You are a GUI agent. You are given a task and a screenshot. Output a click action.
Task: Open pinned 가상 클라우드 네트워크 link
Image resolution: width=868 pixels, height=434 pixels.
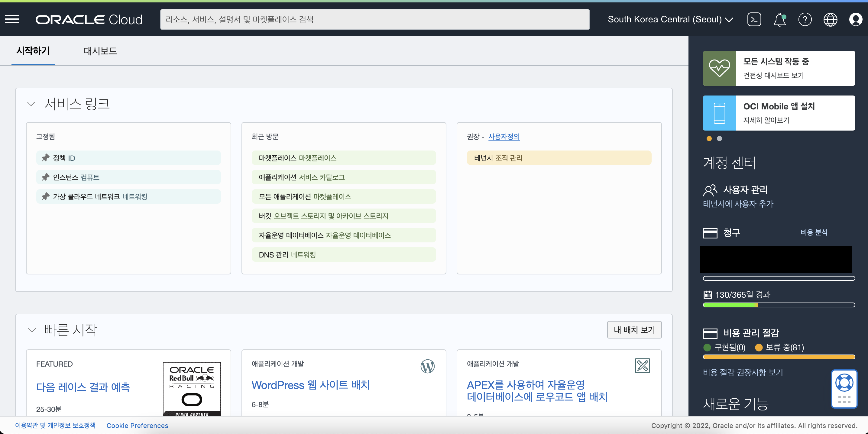(x=128, y=196)
